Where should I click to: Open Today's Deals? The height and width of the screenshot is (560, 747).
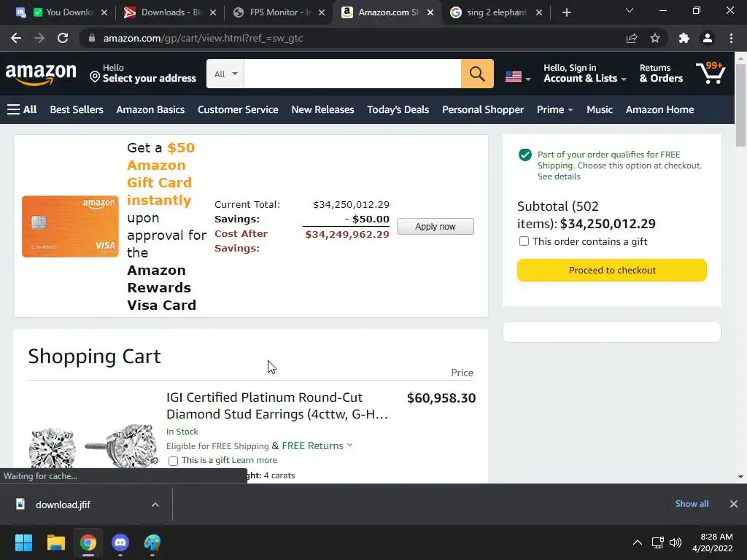coord(398,109)
